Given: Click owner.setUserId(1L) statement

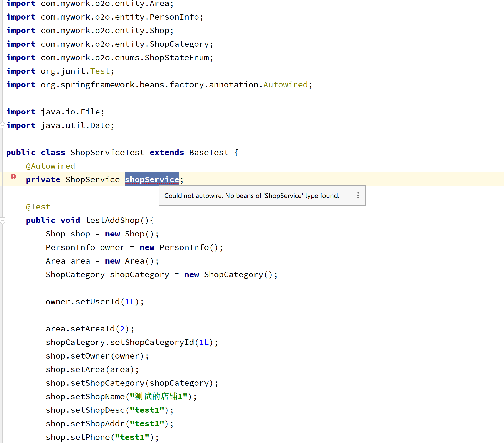Looking at the screenshot, I should pyautogui.click(x=95, y=302).
